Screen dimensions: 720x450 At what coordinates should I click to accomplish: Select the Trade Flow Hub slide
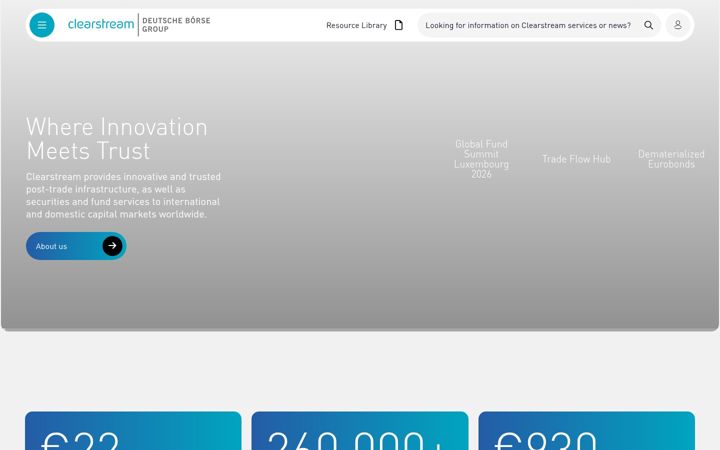576,159
